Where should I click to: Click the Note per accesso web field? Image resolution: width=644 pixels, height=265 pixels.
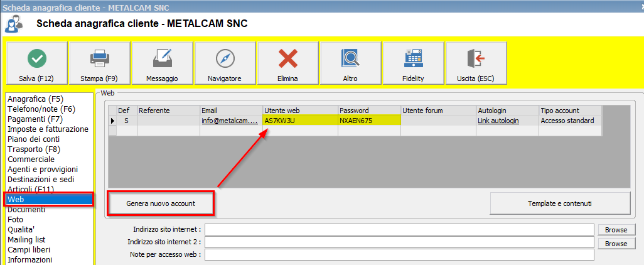click(399, 254)
